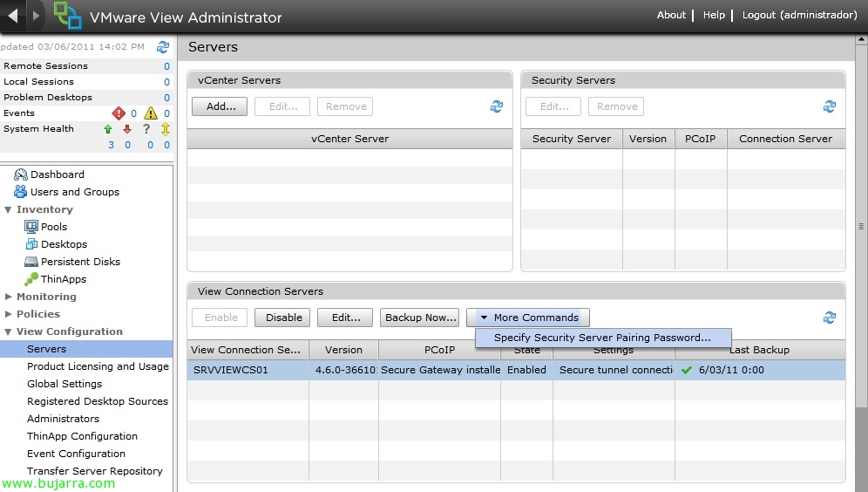
Task: Select the SRVVIEWCS01 server row
Action: pyautogui.click(x=516, y=370)
